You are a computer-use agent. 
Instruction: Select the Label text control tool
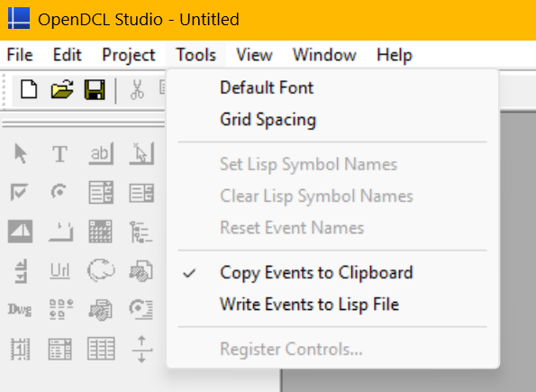coord(59,154)
